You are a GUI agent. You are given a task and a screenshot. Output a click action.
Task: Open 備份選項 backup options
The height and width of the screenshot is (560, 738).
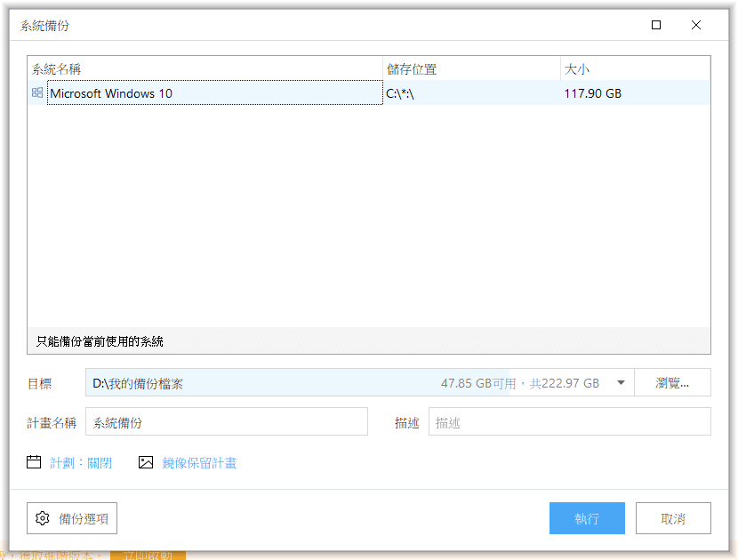coord(72,518)
